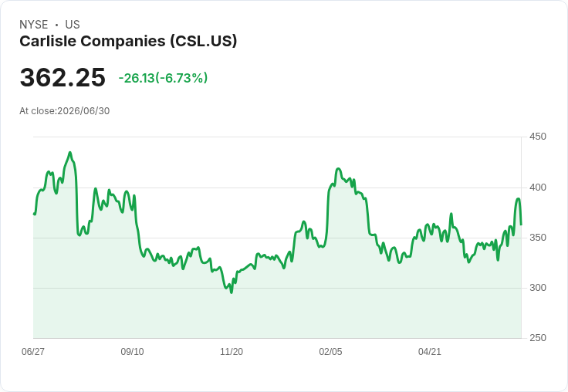Click the 250 y-axis price label
568x392 pixels.
point(538,338)
